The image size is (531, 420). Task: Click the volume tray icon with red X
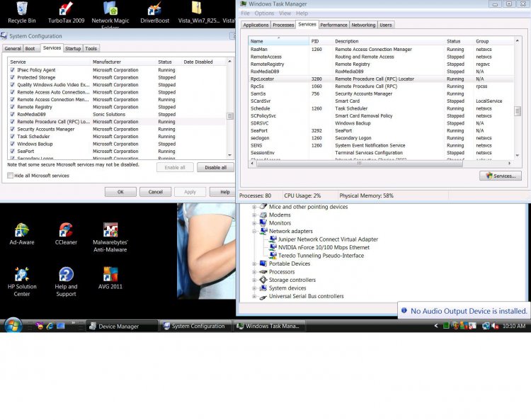(x=495, y=326)
